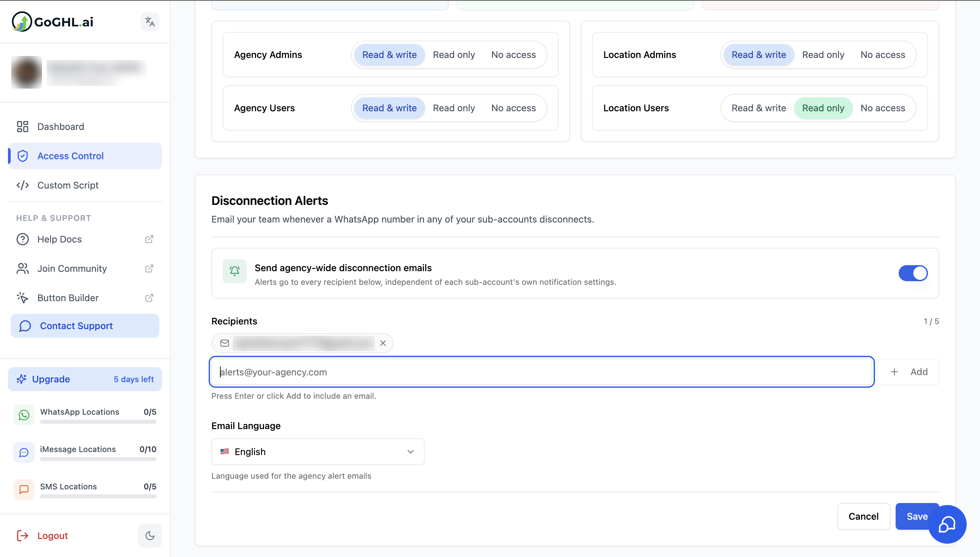This screenshot has height=557, width=980.
Task: Open Button Builder link
Action: [85, 297]
